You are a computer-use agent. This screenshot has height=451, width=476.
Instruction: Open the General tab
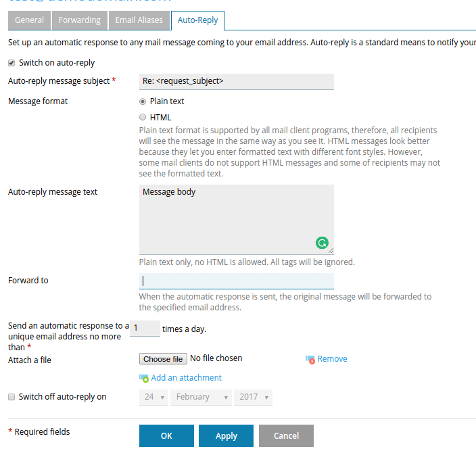point(29,20)
